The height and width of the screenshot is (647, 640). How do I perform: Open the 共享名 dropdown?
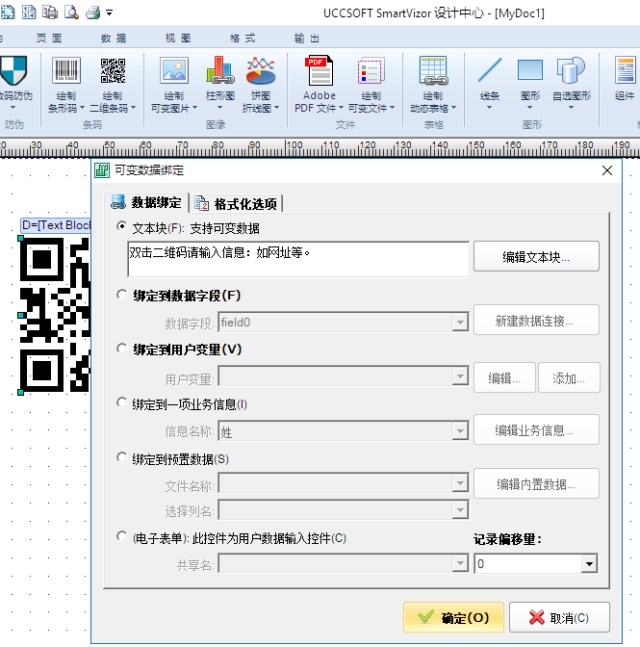click(x=460, y=563)
